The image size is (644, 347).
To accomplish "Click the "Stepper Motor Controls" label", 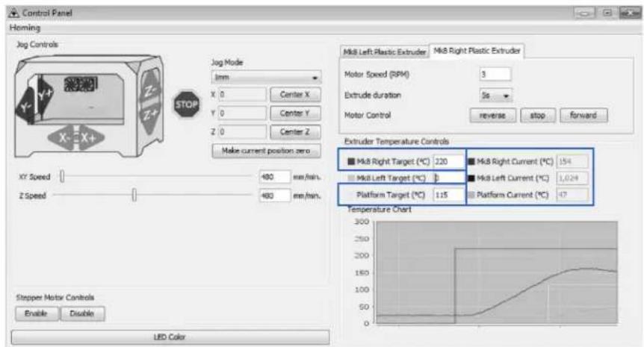I will point(55,297).
